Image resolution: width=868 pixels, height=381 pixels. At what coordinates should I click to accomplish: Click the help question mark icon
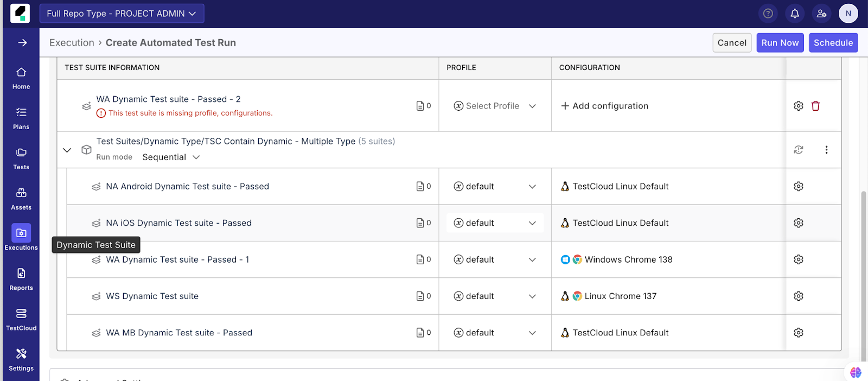pos(768,14)
